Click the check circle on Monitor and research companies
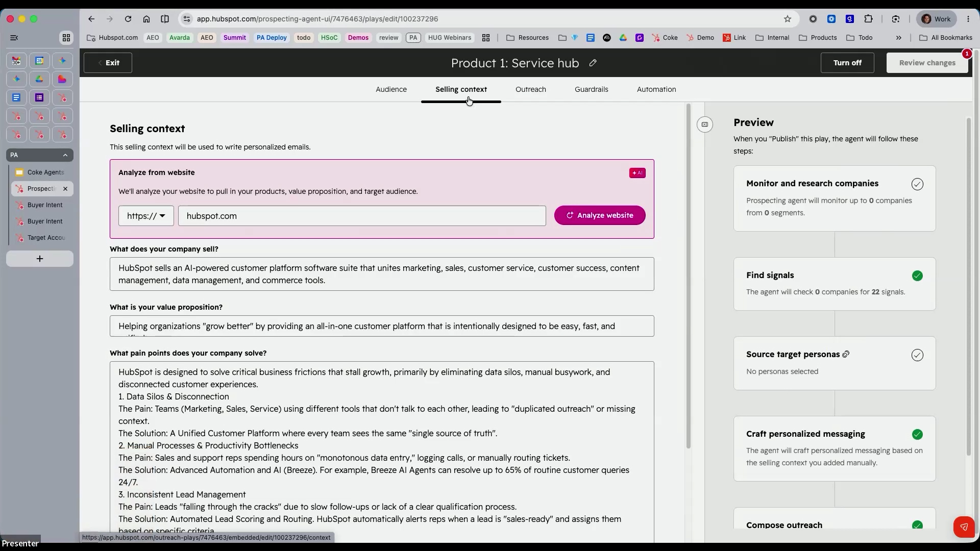 click(x=917, y=184)
